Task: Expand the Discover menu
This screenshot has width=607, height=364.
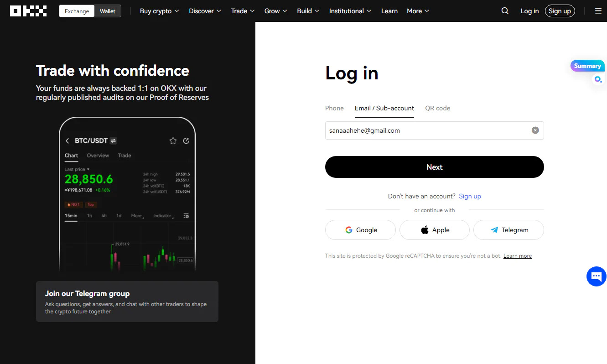Action: point(205,11)
